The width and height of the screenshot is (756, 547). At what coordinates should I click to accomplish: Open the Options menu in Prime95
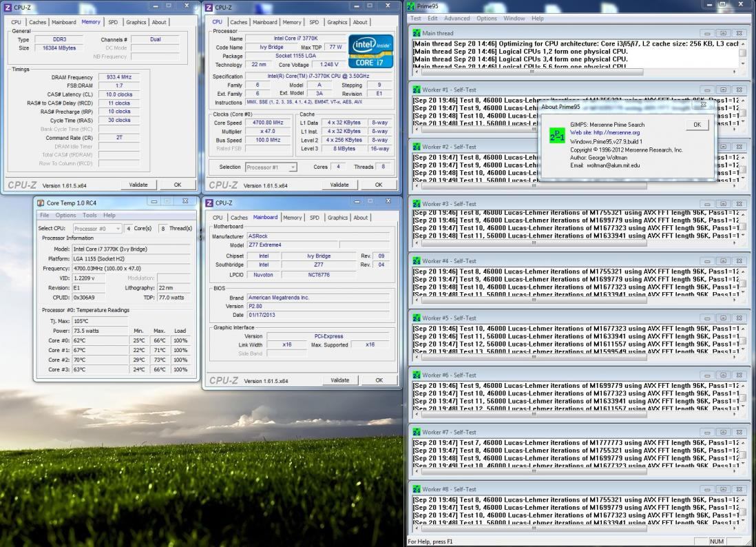tap(487, 19)
